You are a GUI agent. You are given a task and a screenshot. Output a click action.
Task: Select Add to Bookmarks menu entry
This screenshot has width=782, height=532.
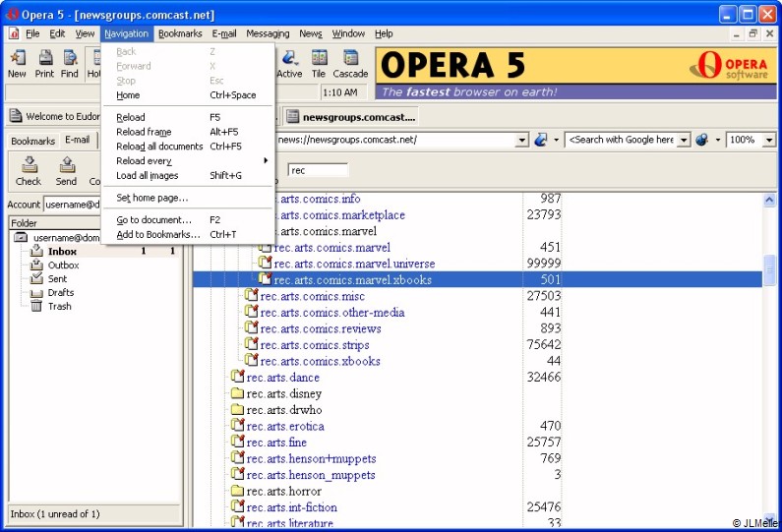point(188,234)
